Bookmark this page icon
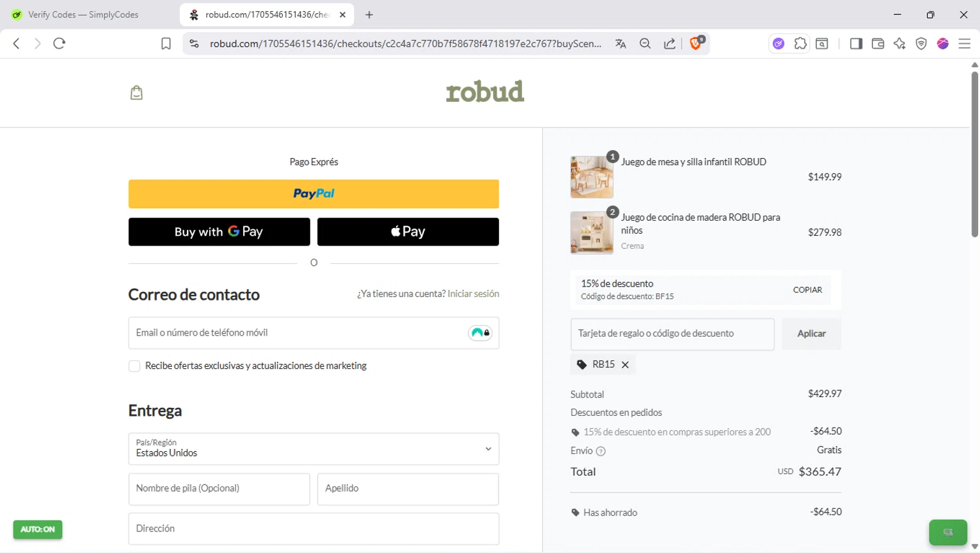The height and width of the screenshot is (553, 980). pyautogui.click(x=166, y=44)
